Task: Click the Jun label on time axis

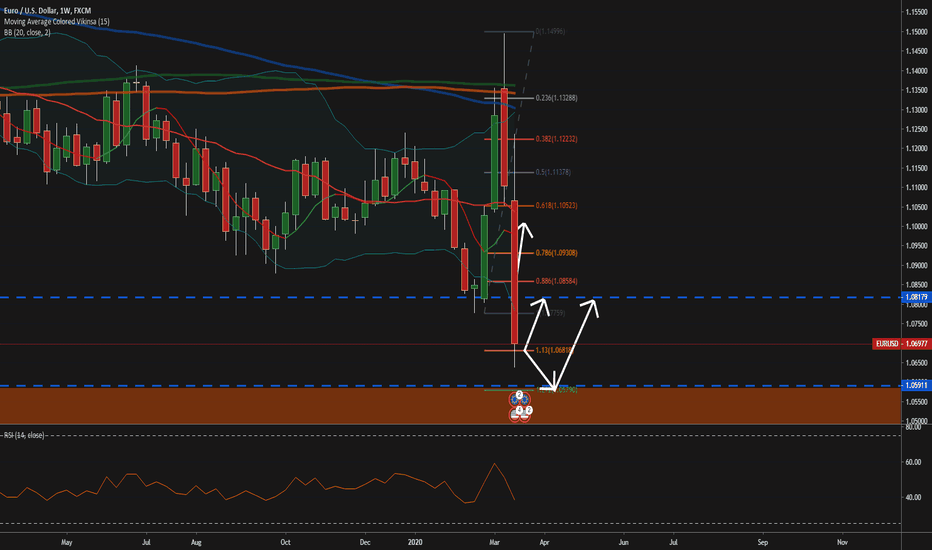Action: [624, 542]
